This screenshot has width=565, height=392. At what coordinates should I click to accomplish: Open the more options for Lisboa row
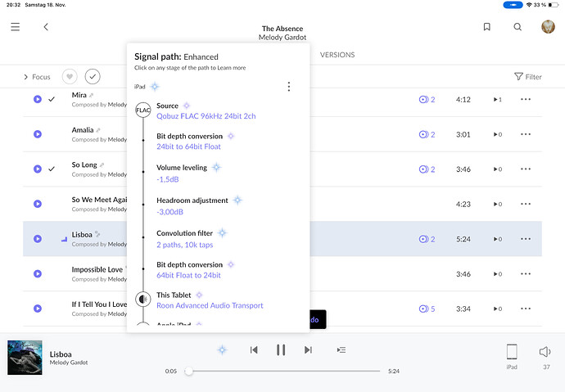[x=526, y=239]
